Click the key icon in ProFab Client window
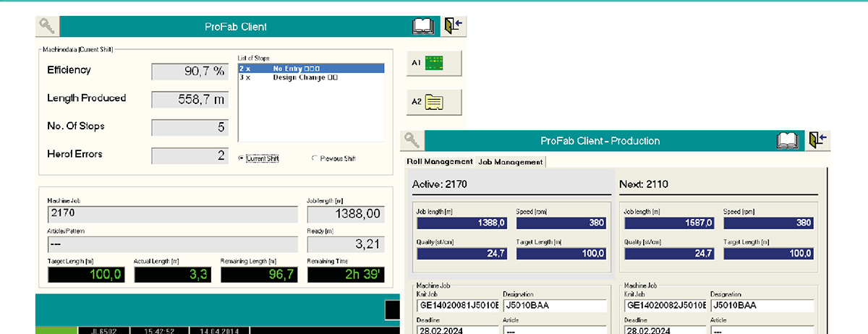 [x=48, y=26]
